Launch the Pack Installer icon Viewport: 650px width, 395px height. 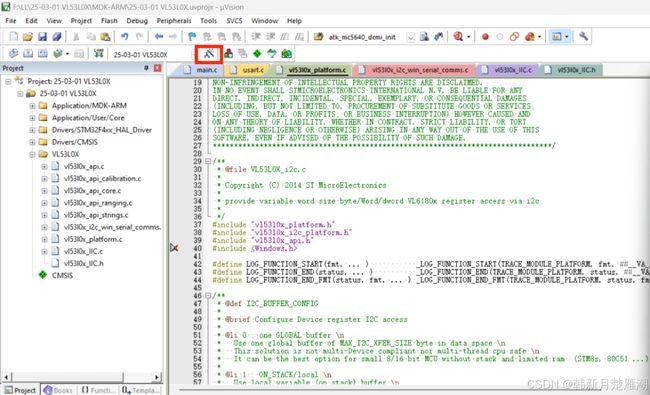pos(286,53)
